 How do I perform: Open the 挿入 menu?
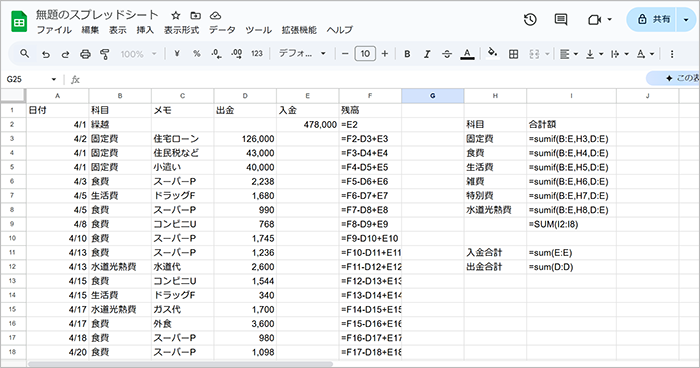coord(145,30)
